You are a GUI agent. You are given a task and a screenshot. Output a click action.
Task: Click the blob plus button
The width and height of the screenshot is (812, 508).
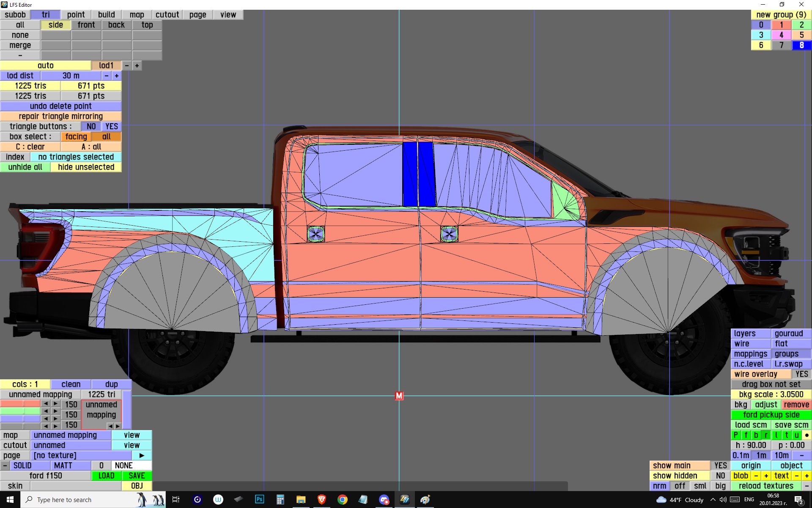tap(766, 476)
